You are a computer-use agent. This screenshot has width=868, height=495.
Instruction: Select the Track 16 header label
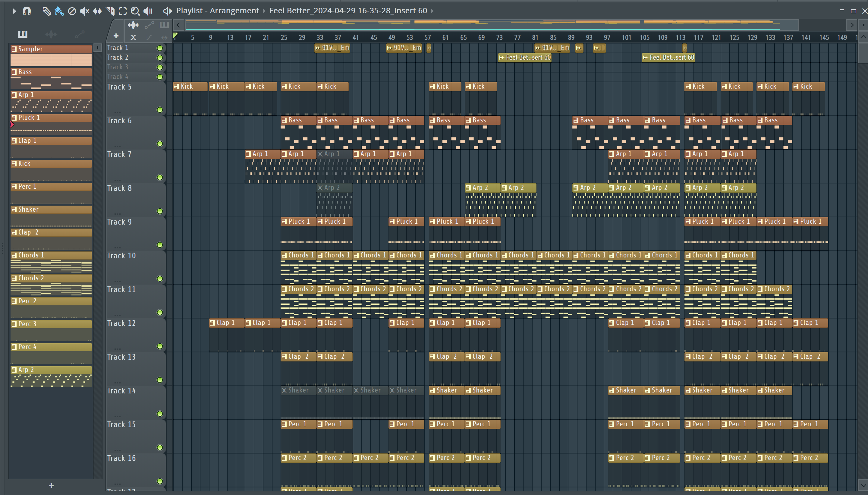121,458
